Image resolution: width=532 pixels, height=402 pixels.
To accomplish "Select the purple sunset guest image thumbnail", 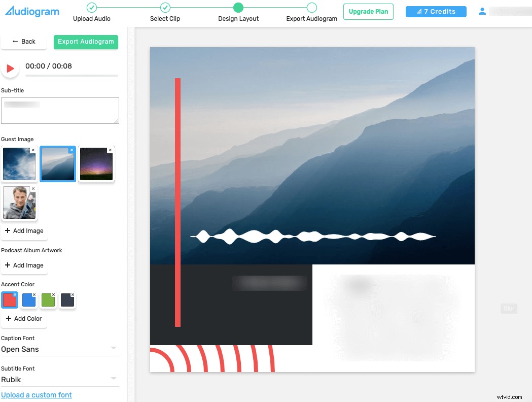I will tap(96, 163).
